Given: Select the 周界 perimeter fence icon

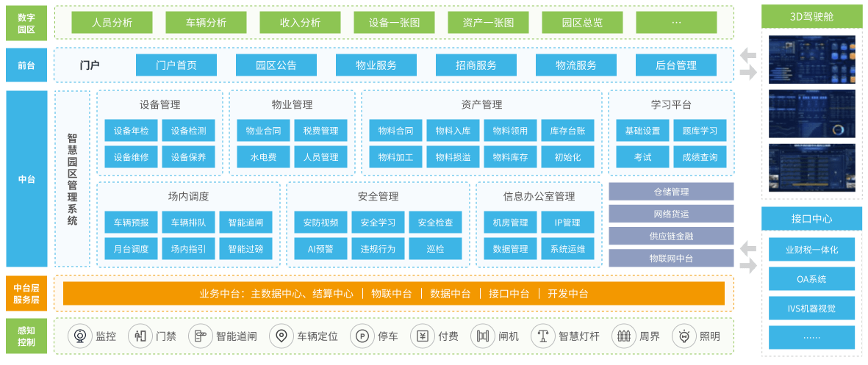Looking at the screenshot, I should pyautogui.click(x=623, y=336).
